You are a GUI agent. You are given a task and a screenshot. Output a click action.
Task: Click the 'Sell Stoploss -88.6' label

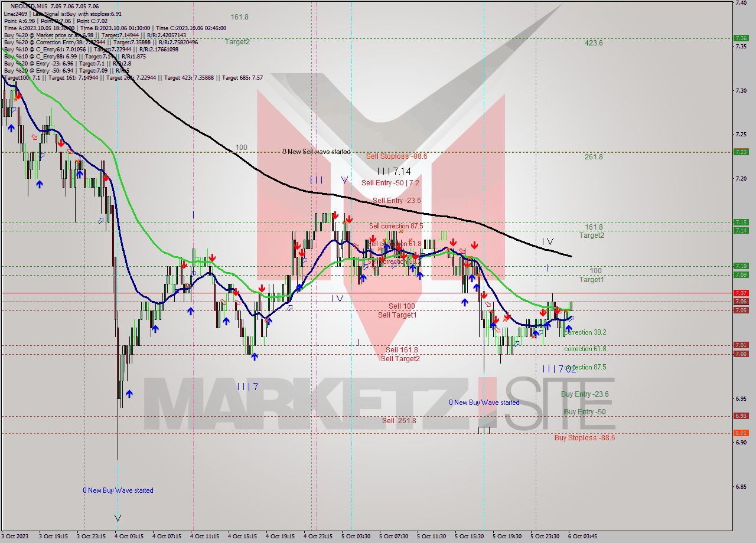[396, 156]
